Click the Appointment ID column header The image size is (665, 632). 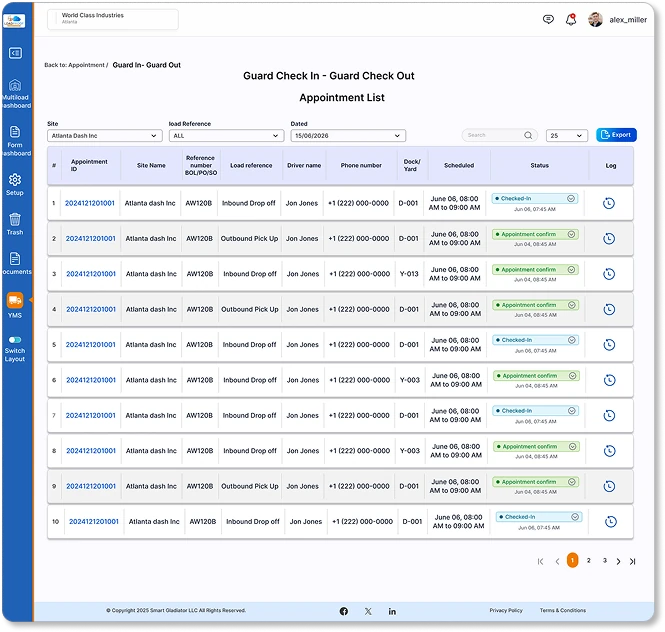tap(89, 165)
